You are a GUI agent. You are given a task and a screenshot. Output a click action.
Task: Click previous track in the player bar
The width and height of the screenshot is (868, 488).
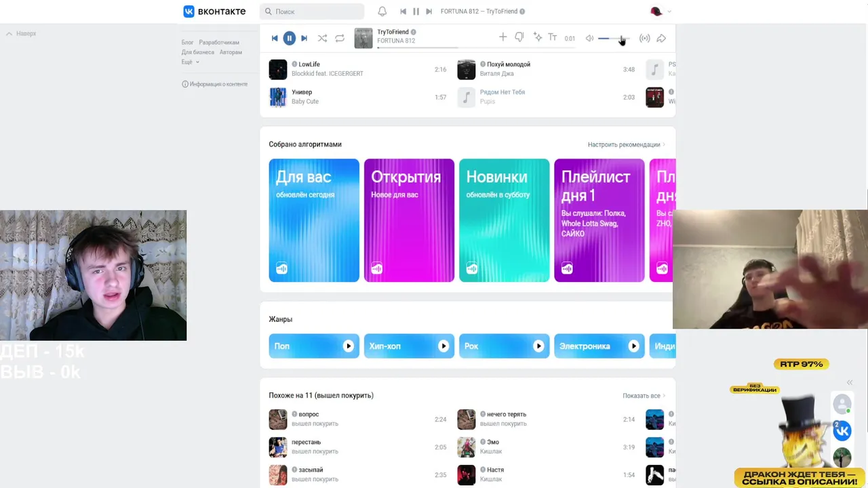click(x=275, y=39)
